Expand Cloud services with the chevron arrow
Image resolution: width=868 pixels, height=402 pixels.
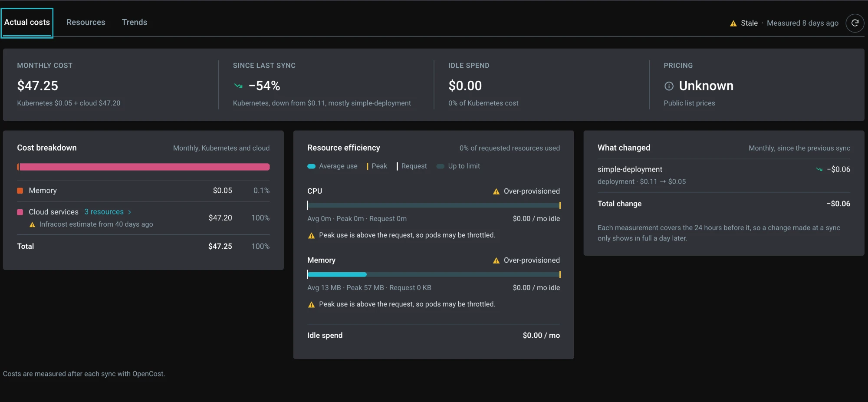tap(129, 212)
